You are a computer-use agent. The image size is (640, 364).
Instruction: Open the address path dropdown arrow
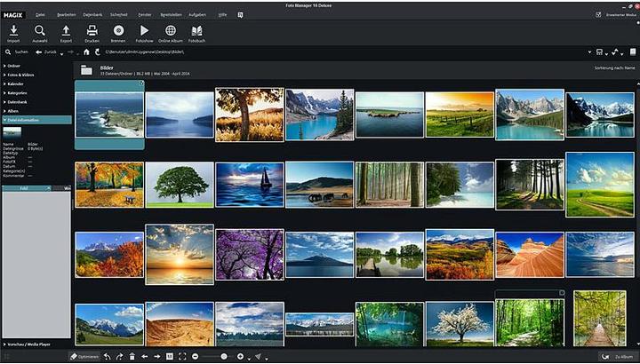589,52
